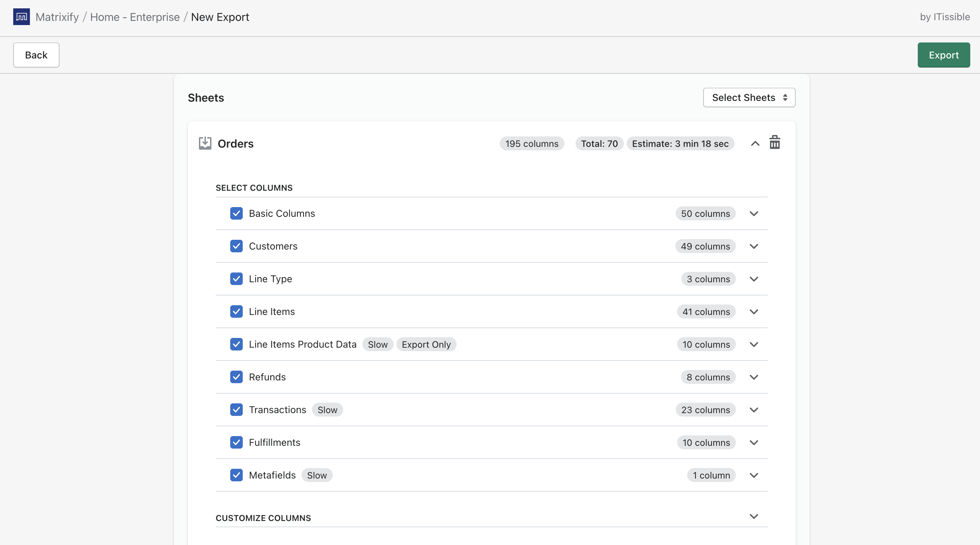Click the Customize Columns heading text
980x545 pixels.
tap(263, 518)
